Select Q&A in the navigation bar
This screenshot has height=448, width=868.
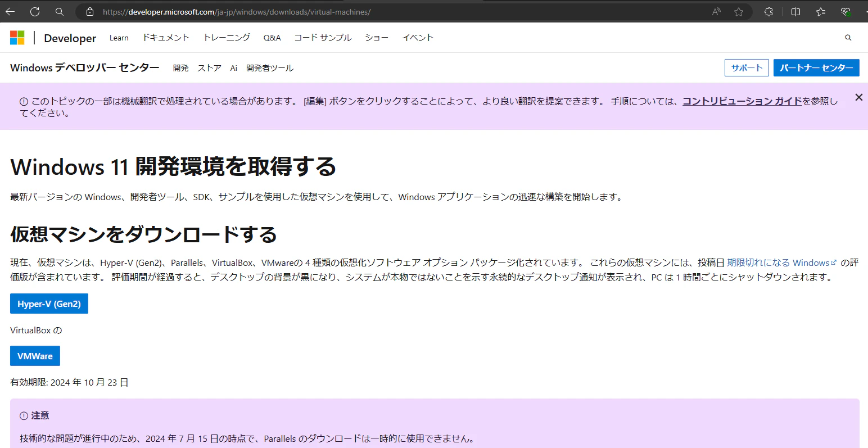pos(272,37)
